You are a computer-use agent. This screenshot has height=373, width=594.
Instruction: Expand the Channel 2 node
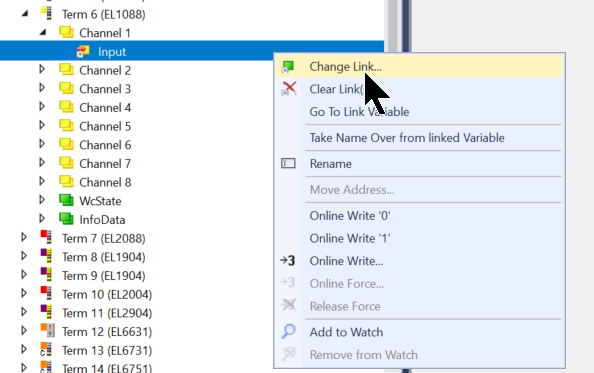point(42,69)
